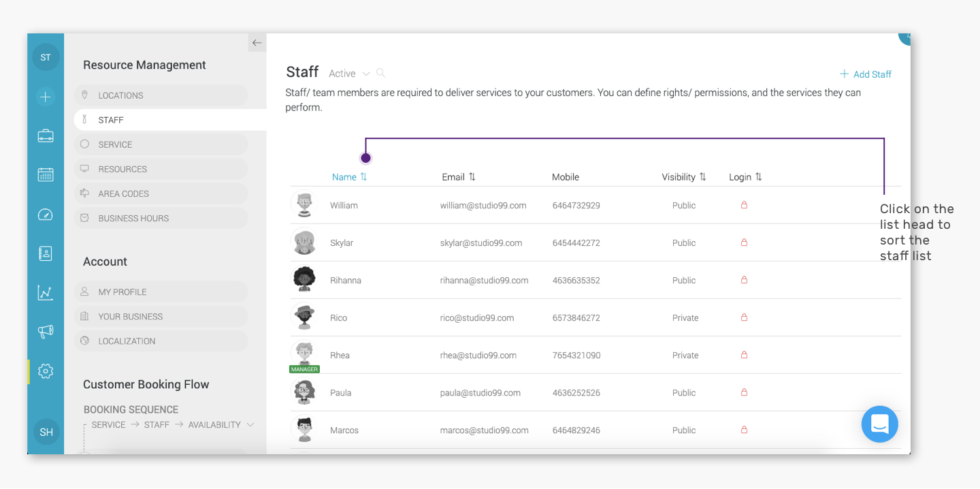Open the Active status filter dropdown
The width and height of the screenshot is (980, 489).
[x=349, y=74]
